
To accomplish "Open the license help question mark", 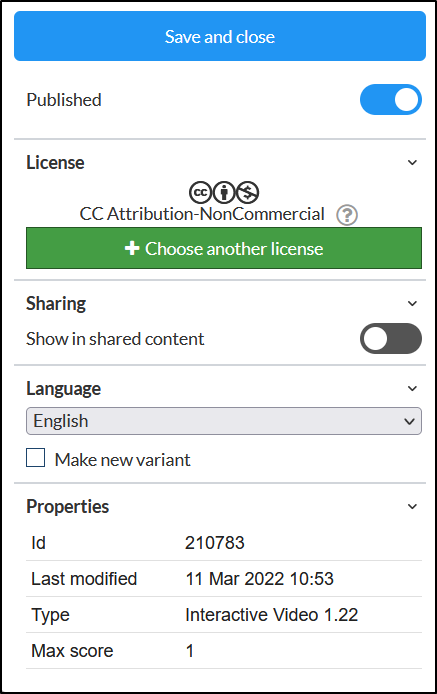I will point(347,215).
